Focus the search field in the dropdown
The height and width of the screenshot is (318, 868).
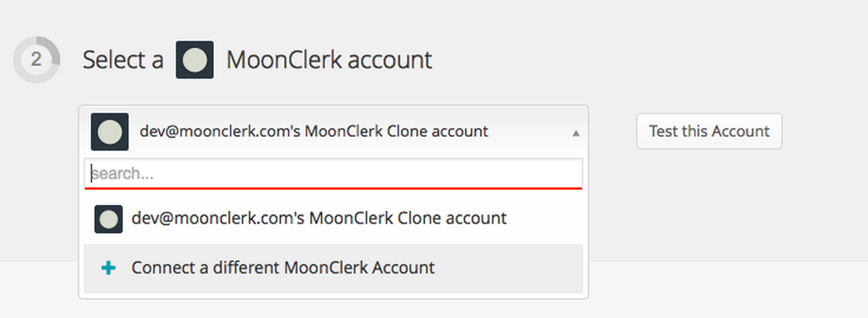(x=333, y=173)
